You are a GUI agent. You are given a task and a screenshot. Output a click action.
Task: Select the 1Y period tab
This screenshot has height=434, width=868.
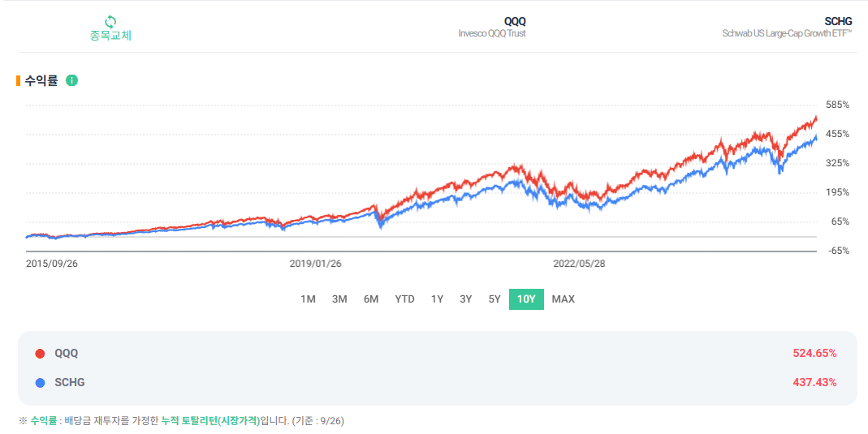438,299
